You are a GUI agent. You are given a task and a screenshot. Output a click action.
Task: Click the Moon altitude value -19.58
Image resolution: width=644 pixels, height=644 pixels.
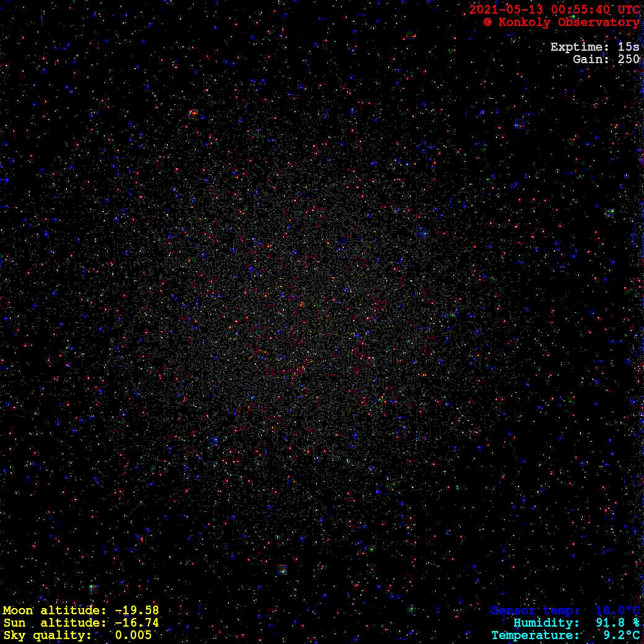[x=137, y=611]
